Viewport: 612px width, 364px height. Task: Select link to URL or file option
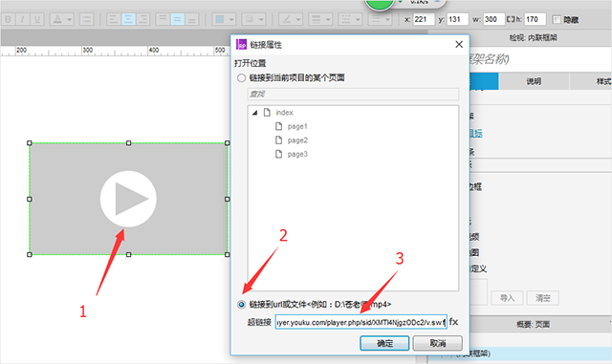(242, 305)
